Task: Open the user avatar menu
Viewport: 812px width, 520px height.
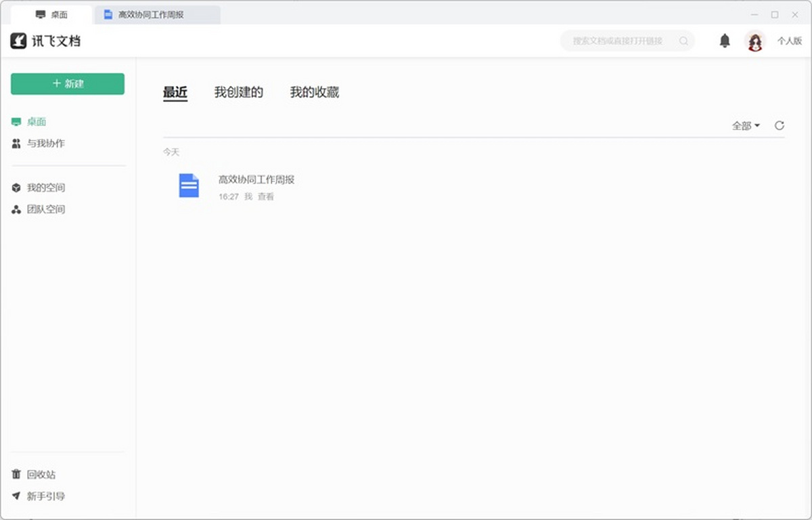Action: click(754, 41)
